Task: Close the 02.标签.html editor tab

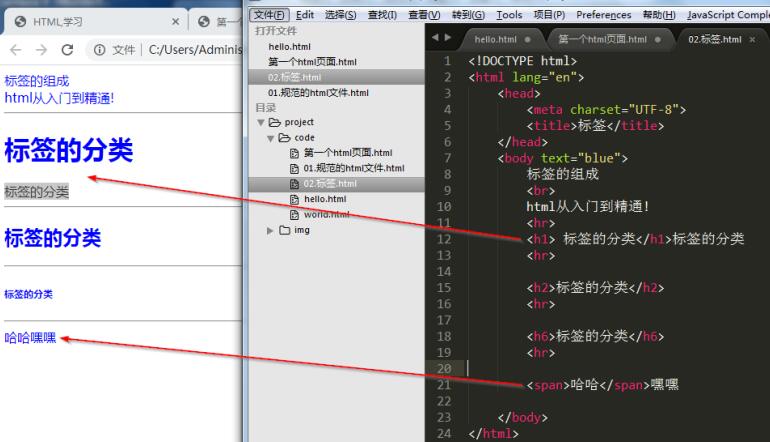Action: pos(752,39)
